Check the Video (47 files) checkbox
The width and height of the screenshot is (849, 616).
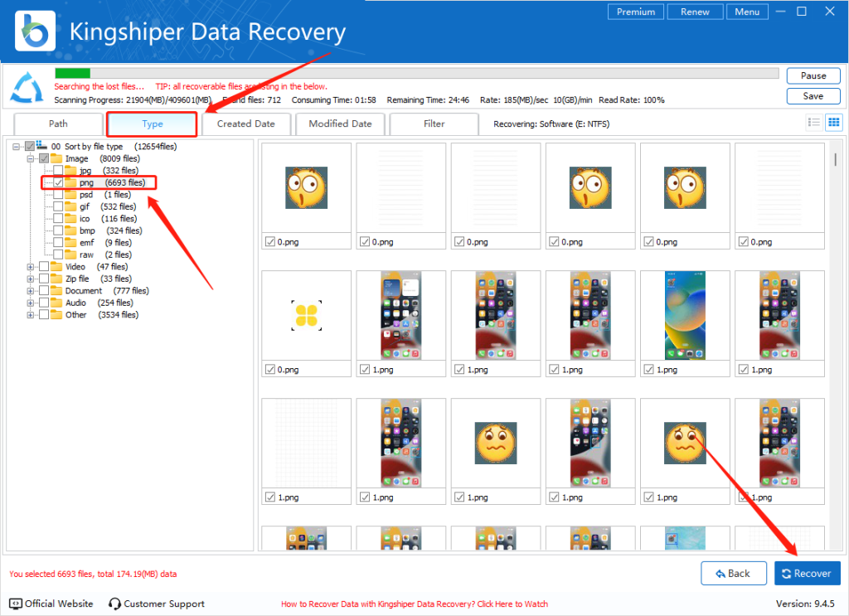pos(44,266)
